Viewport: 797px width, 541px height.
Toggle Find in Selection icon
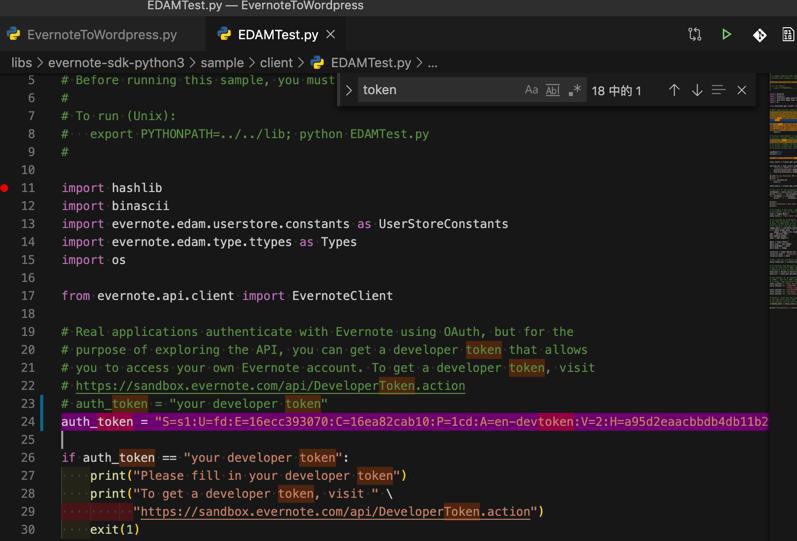click(718, 90)
